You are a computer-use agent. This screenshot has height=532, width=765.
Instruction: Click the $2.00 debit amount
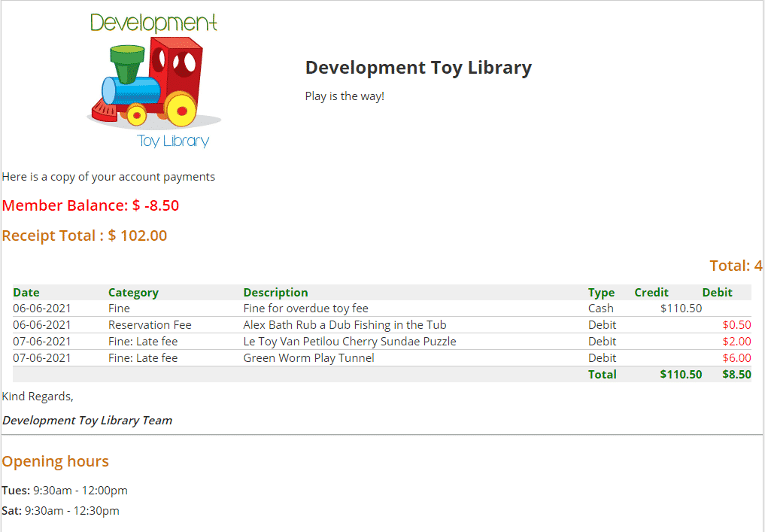coord(736,342)
